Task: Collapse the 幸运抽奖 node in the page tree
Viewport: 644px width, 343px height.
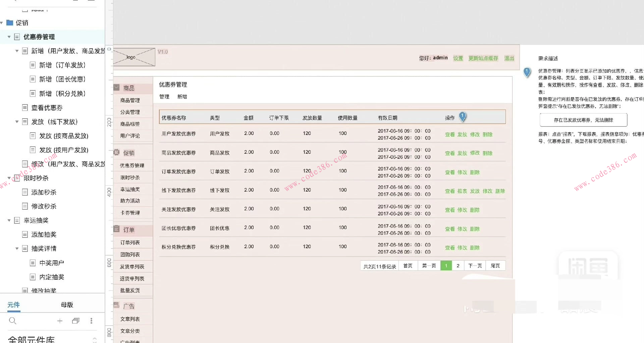Action: pyautogui.click(x=9, y=220)
